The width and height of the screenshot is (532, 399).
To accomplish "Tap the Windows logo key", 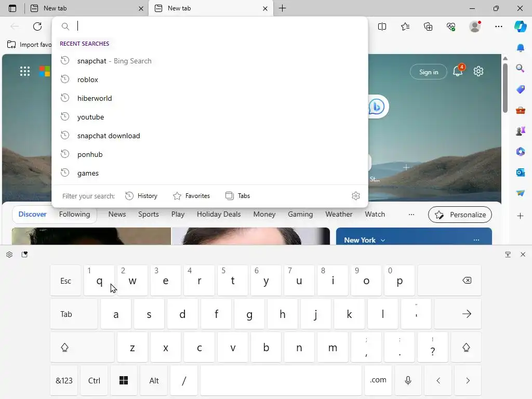I will 124,380.
